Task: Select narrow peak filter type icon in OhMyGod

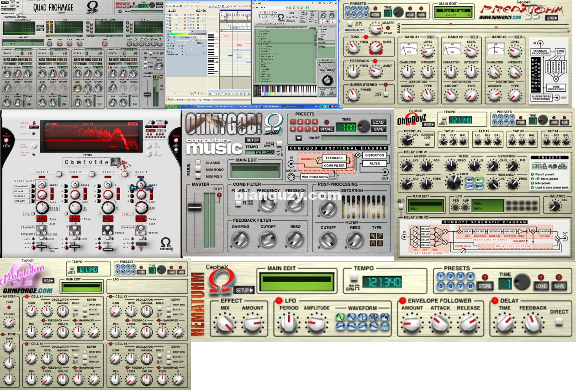Action: pos(380,243)
